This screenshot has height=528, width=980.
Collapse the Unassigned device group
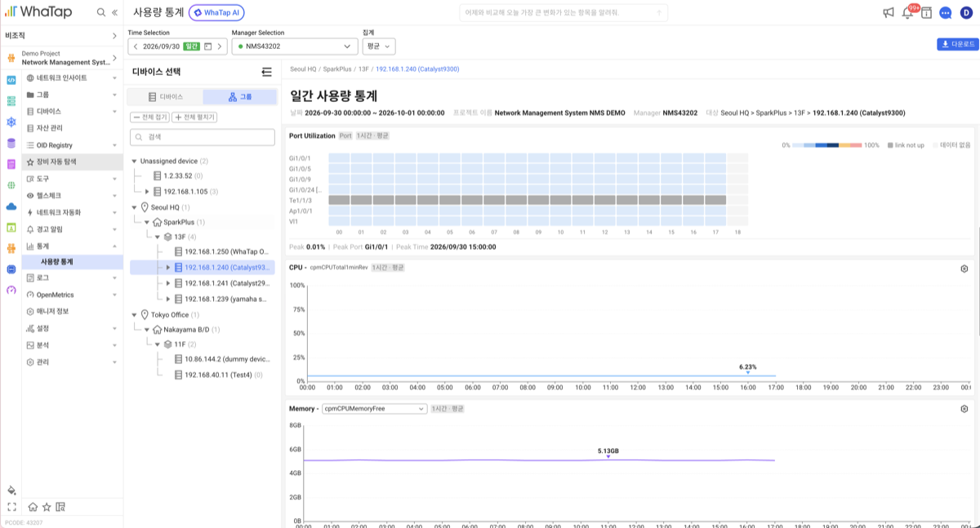135,161
